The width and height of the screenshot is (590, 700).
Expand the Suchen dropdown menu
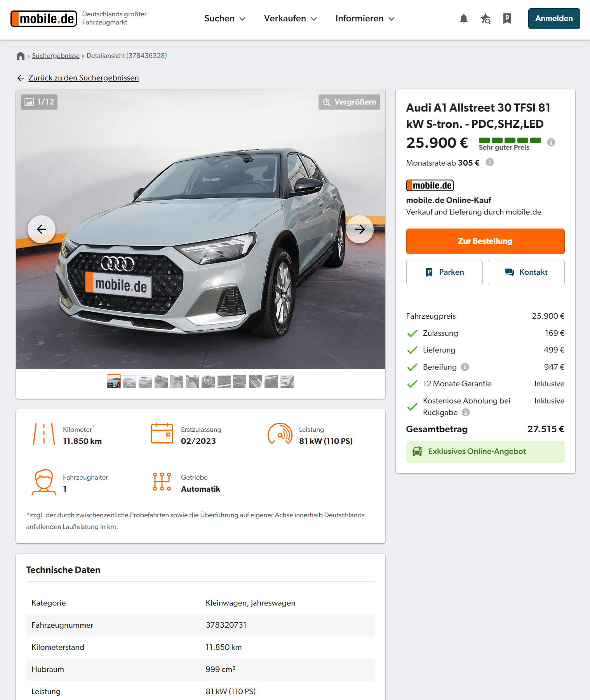click(225, 19)
